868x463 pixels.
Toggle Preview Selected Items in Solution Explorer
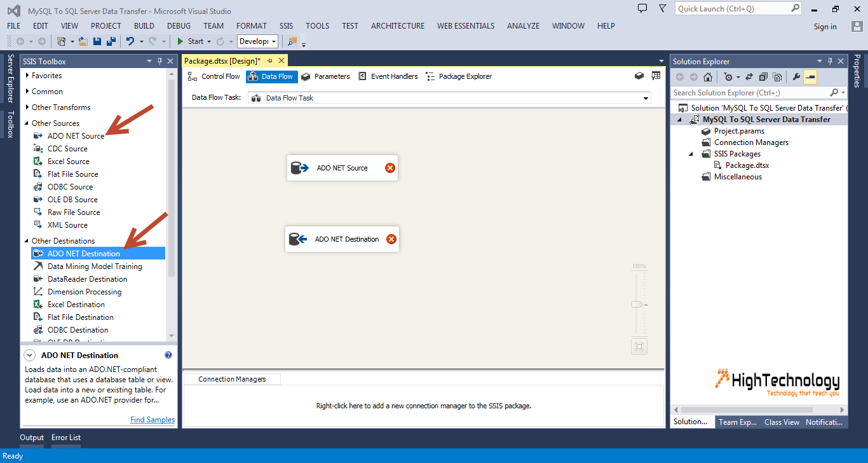[810, 77]
